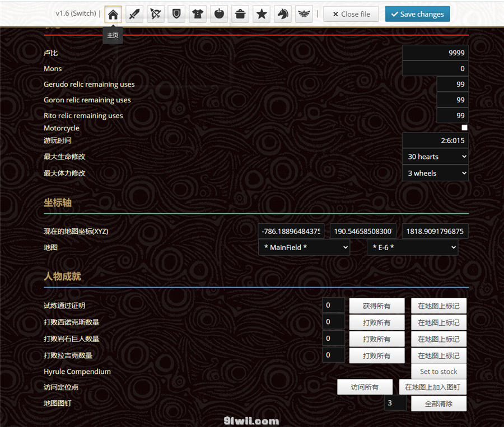Click 在地图上标记 for 拉吉克
Image resolution: width=504 pixels, height=427 pixels.
click(x=438, y=356)
